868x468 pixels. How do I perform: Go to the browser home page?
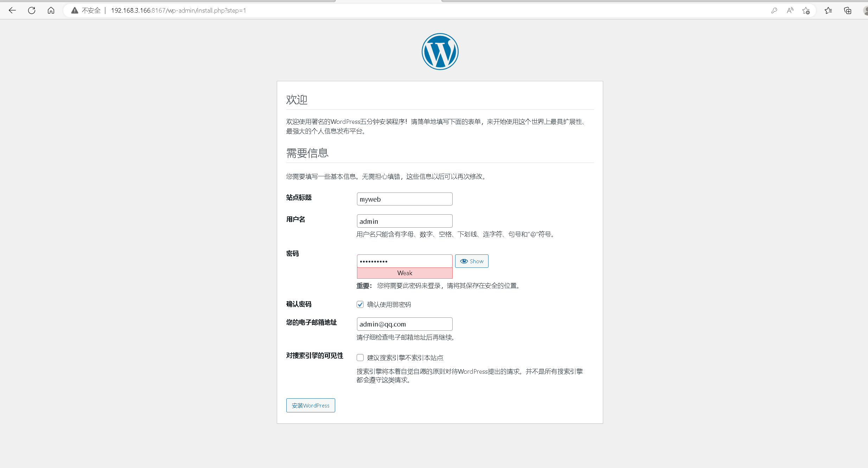tap(51, 11)
